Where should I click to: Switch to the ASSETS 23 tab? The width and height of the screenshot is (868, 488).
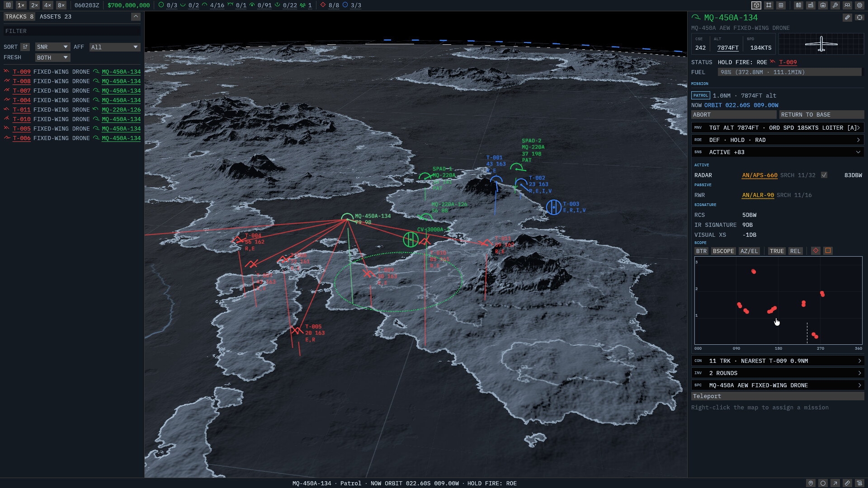point(56,17)
